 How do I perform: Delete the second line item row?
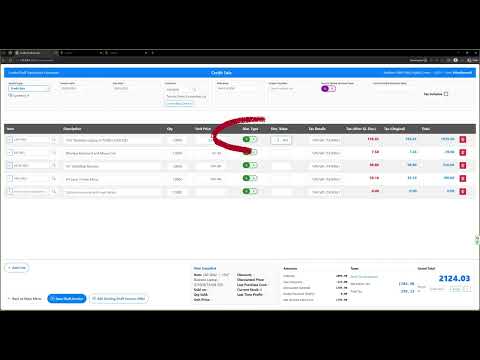[x=463, y=152]
